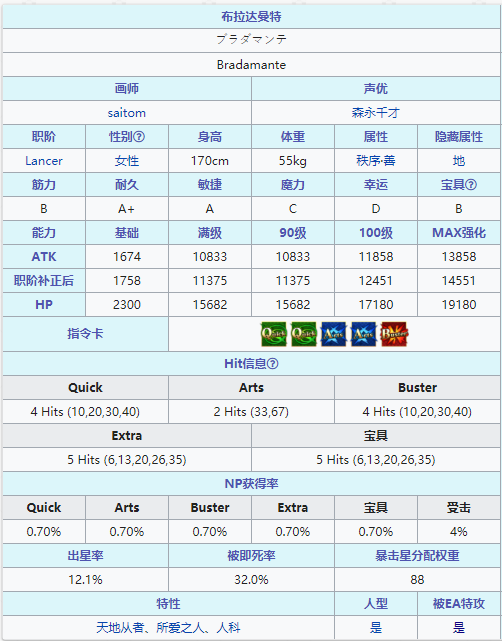Click the 筋力 stat header

44,185
